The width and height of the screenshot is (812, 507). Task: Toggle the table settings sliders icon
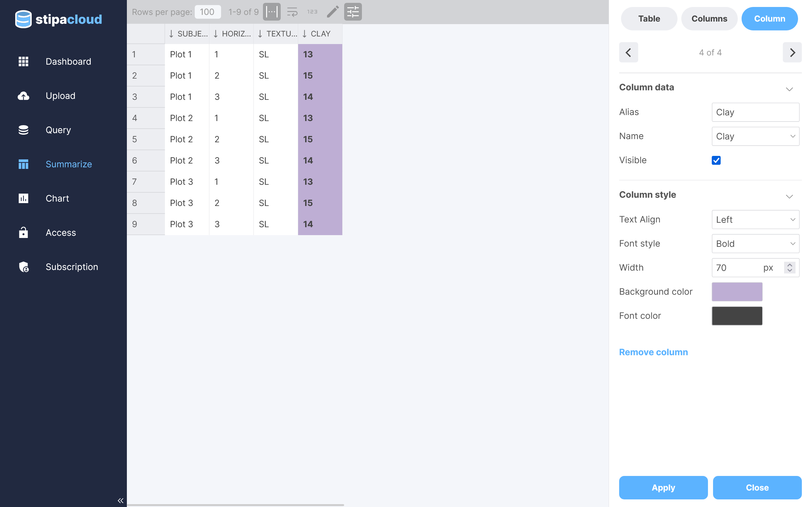(353, 12)
